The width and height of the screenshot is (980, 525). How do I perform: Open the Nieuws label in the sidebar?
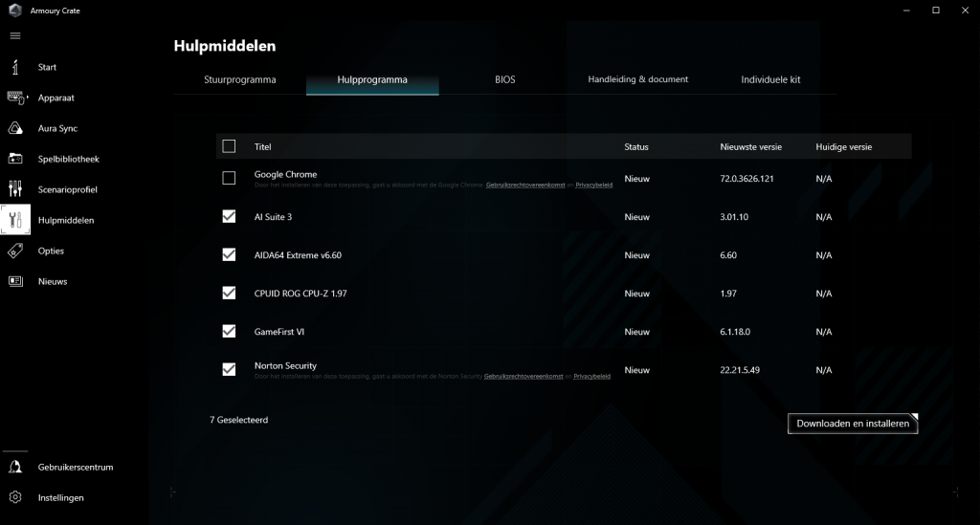pos(53,281)
